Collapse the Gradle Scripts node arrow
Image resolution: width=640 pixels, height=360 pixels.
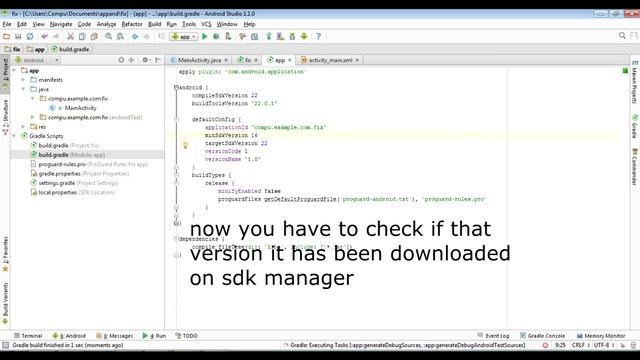(15, 136)
